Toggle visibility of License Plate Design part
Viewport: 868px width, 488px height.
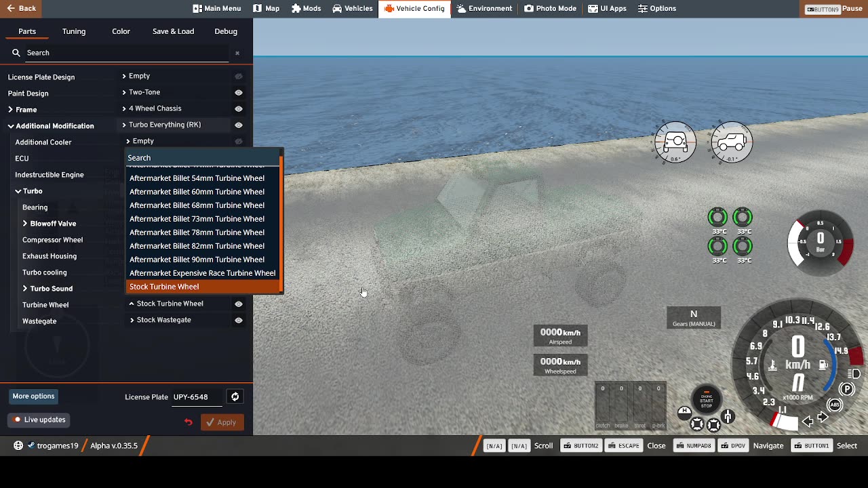pos(239,76)
